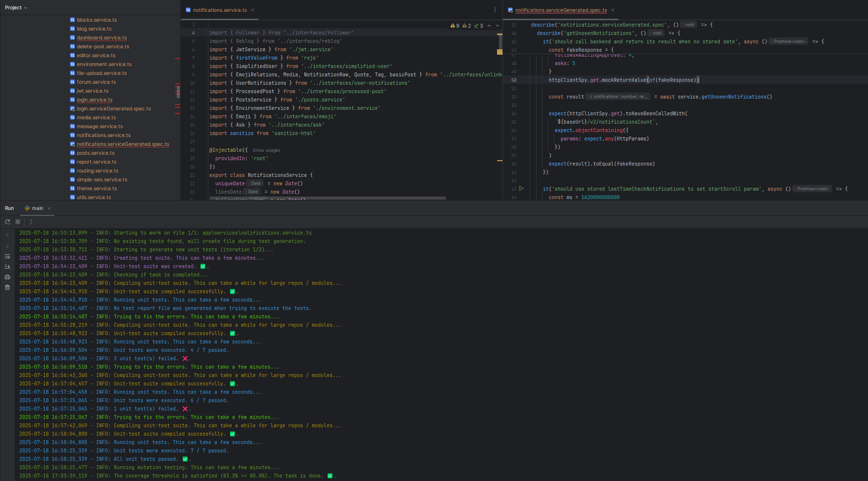Open posts.service.ts in project tree

click(x=92, y=153)
